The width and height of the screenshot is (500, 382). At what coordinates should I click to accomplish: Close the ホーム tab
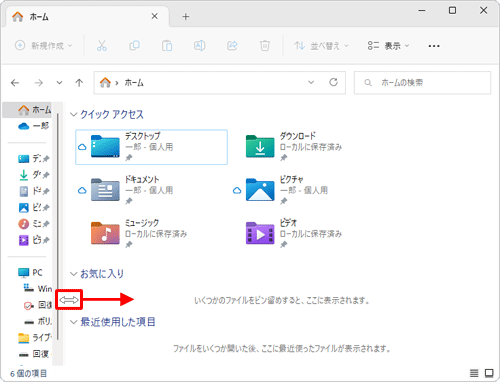(155, 16)
